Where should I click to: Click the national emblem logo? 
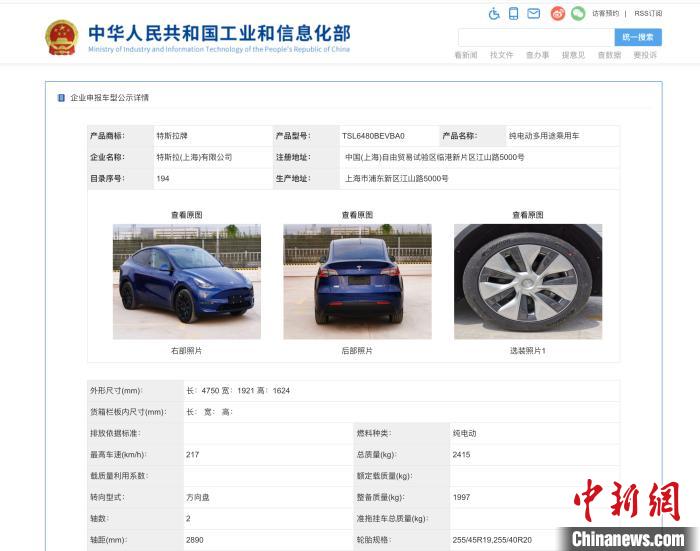[62, 38]
